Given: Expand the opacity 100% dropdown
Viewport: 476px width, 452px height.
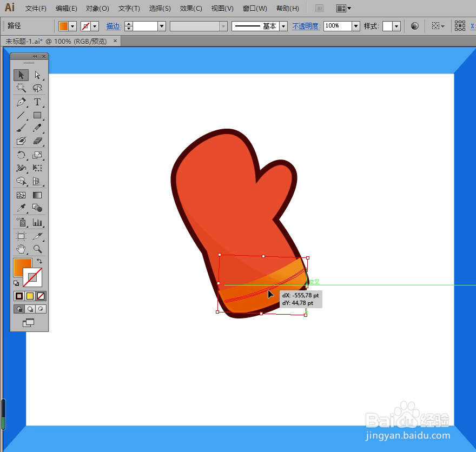Looking at the screenshot, I should pos(356,26).
